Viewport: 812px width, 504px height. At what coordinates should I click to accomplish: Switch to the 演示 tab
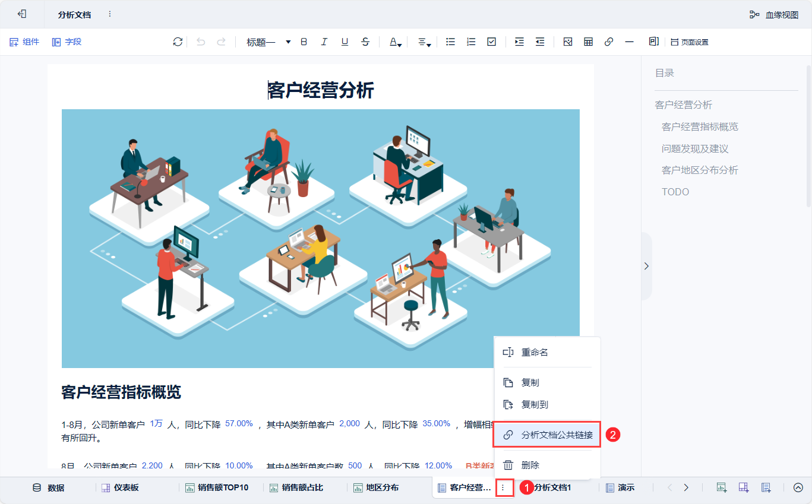point(620,488)
